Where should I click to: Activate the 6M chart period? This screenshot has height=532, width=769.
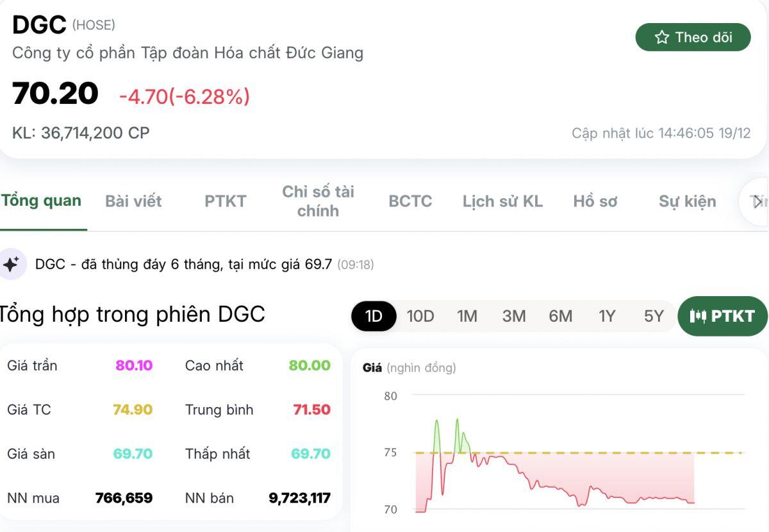(561, 316)
